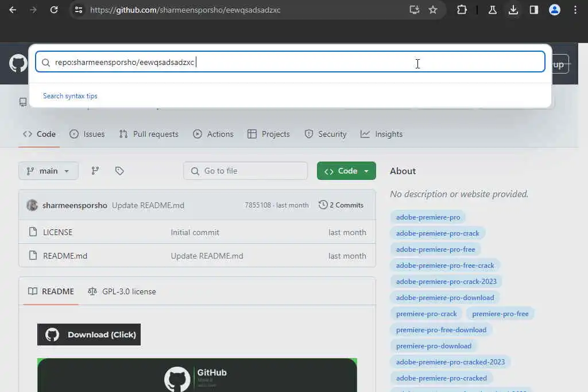The width and height of the screenshot is (588, 392).
Task: Open the Actions tab
Action: 213,134
